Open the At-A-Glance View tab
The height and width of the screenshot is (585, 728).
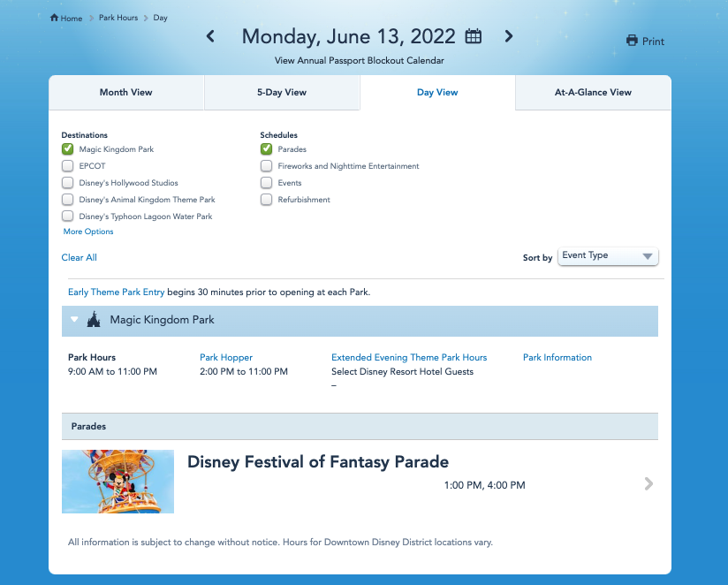click(593, 93)
